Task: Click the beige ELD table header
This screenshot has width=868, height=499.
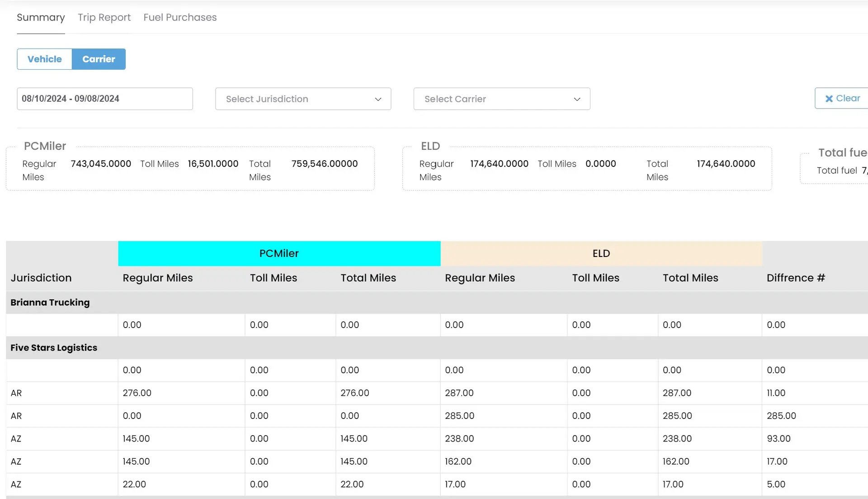Action: [x=601, y=253]
